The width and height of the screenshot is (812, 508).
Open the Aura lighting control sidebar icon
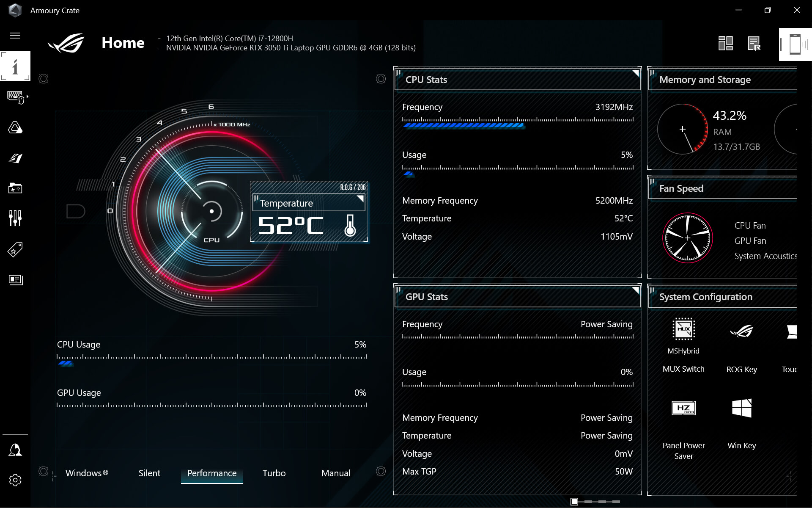pos(15,127)
